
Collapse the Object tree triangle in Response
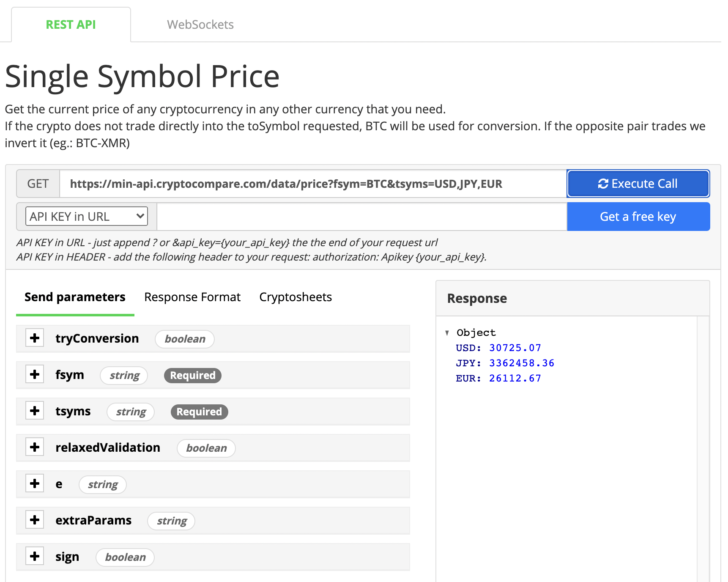(x=447, y=333)
